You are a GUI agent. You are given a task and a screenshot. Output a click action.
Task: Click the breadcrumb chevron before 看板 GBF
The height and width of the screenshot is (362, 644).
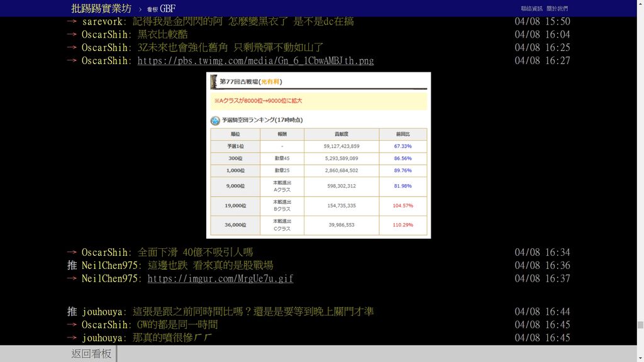pyautogui.click(x=140, y=9)
